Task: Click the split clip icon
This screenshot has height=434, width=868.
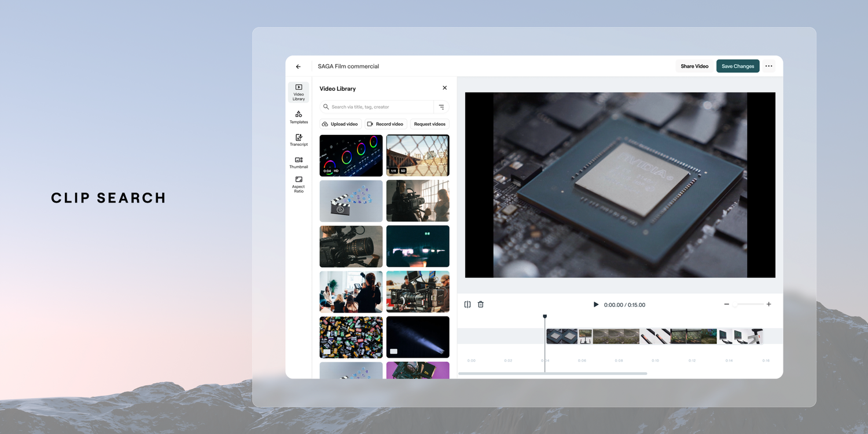Action: tap(468, 304)
